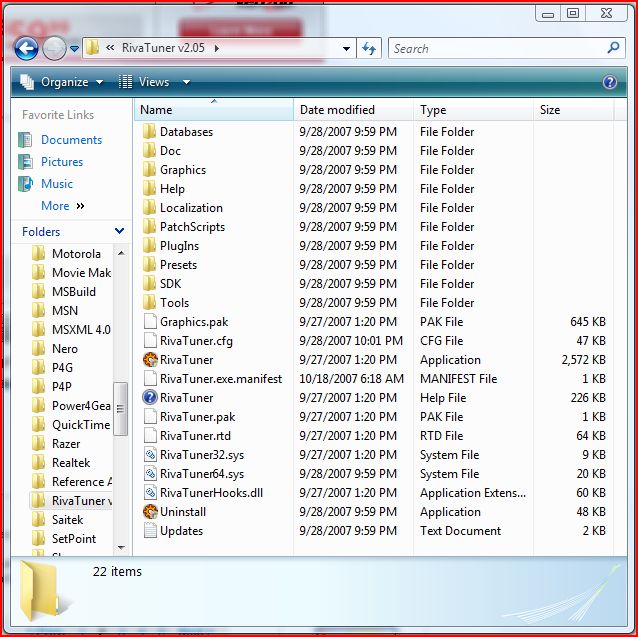The image size is (638, 637).
Task: Click the Views button
Action: coord(144,82)
